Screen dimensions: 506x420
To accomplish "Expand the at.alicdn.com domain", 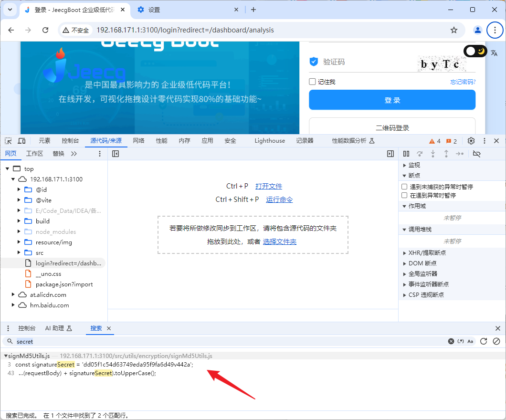I will 13,294.
